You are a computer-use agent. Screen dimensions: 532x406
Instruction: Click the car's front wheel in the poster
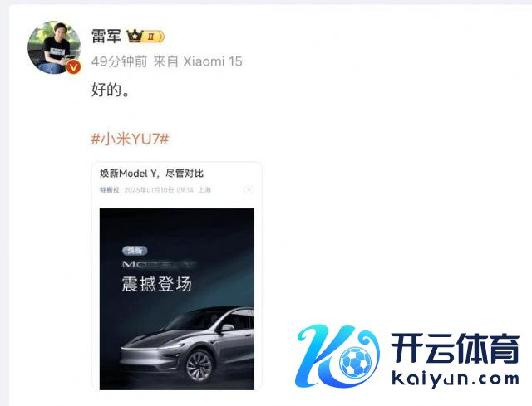coord(199,366)
